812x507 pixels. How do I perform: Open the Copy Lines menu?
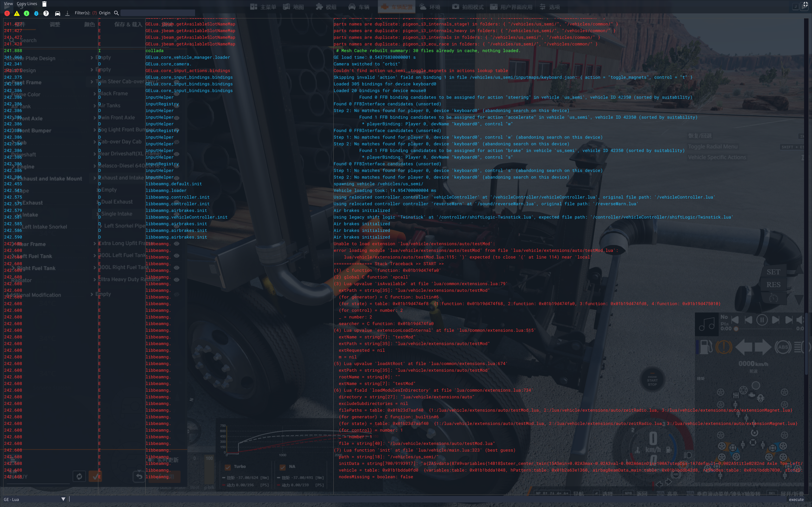(x=27, y=4)
